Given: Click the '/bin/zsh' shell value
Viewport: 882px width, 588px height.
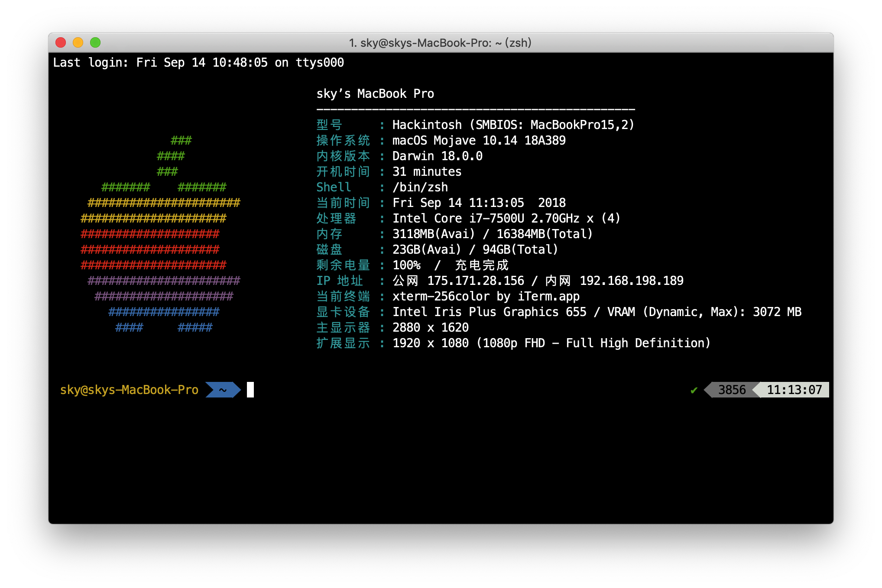Looking at the screenshot, I should [x=420, y=187].
